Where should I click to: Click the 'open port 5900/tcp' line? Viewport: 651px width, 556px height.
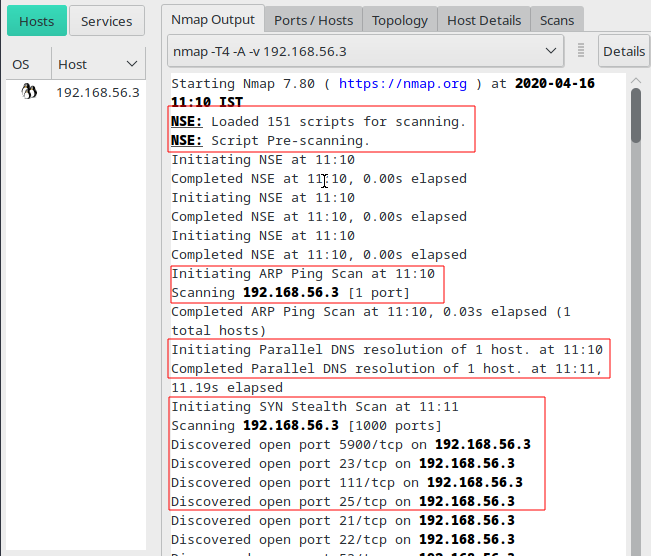(351, 445)
